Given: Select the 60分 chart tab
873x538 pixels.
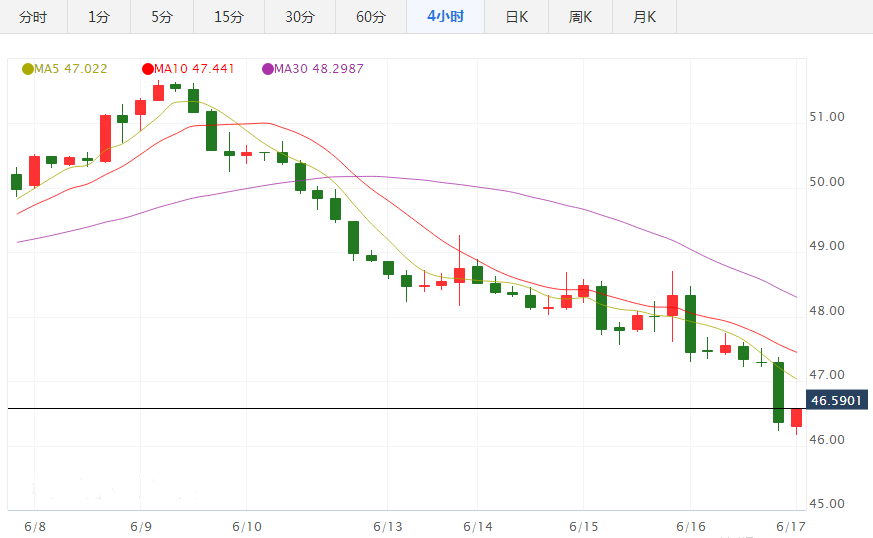Looking at the screenshot, I should coord(370,17).
